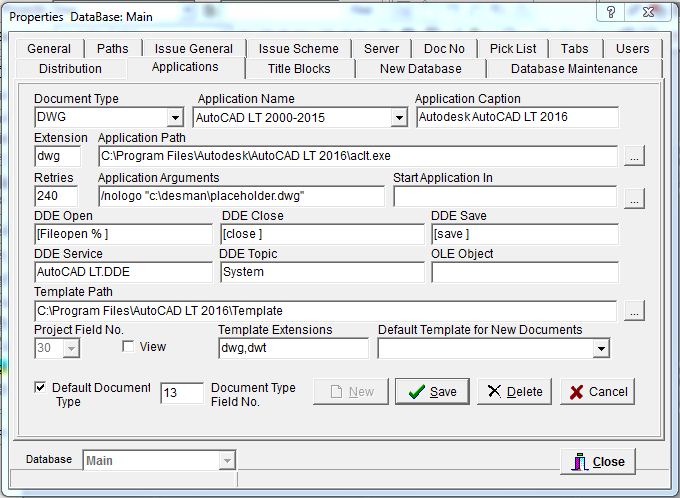
Task: Select the Issue Scheme tab
Action: [x=298, y=48]
